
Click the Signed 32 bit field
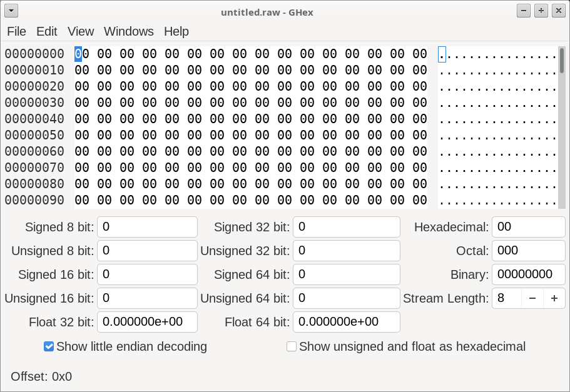pyautogui.click(x=347, y=227)
